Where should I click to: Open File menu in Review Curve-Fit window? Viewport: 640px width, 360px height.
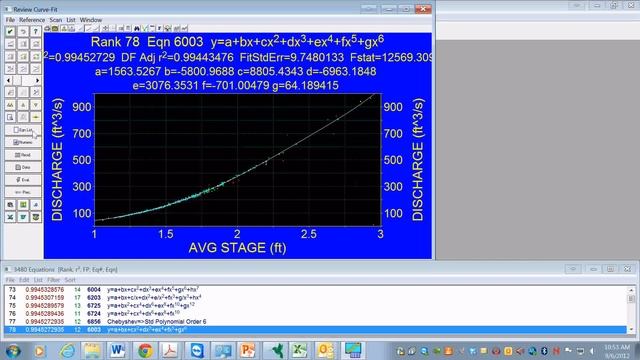[10, 20]
